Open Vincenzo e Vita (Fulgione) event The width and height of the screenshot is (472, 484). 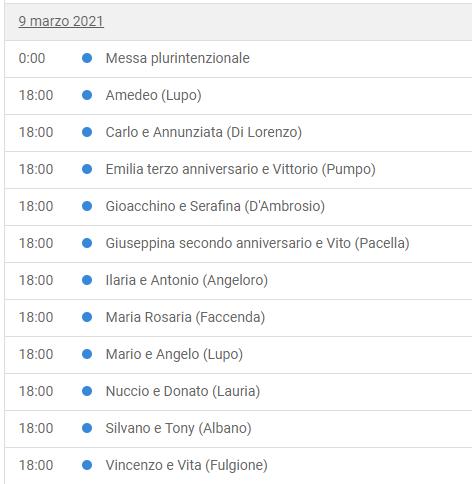tap(187, 465)
